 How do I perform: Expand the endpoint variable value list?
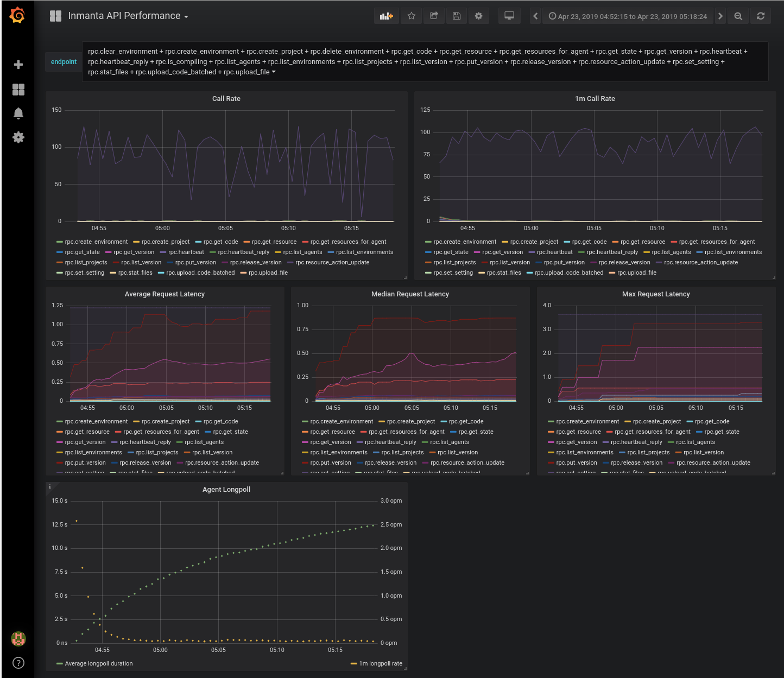pyautogui.click(x=425, y=62)
